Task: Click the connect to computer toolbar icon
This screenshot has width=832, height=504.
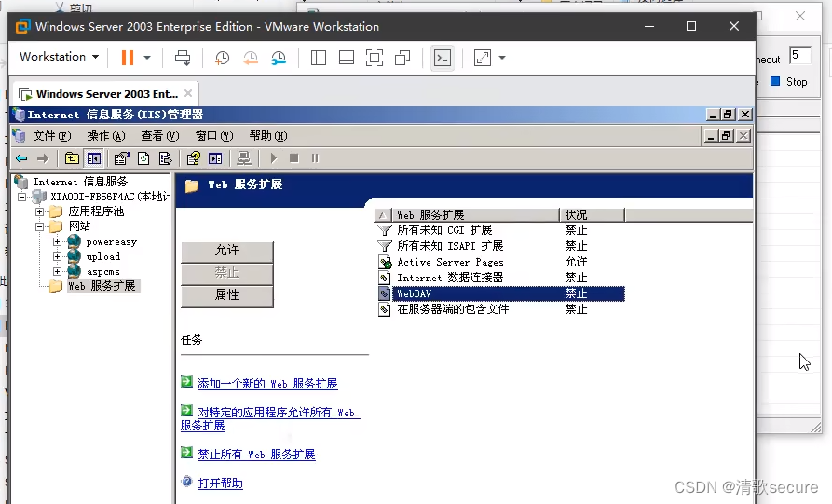Action: 244,158
